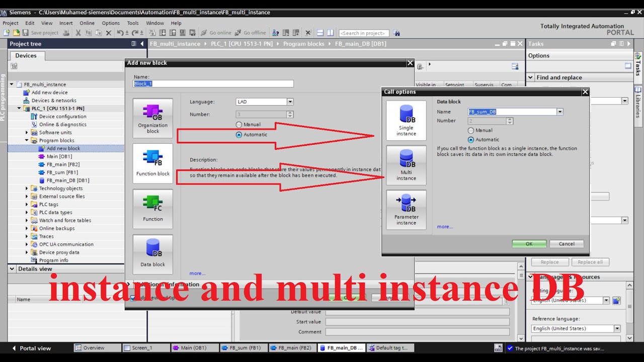Open the Project menu

[x=11, y=23]
